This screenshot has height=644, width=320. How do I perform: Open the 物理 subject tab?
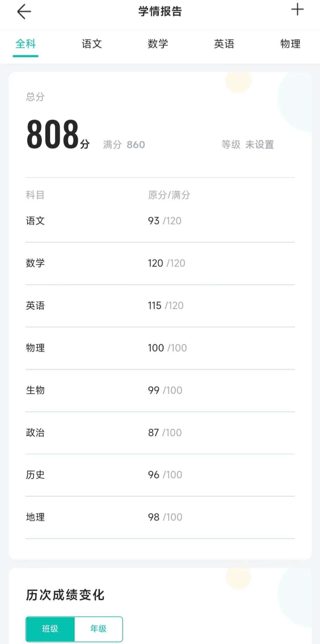(290, 44)
